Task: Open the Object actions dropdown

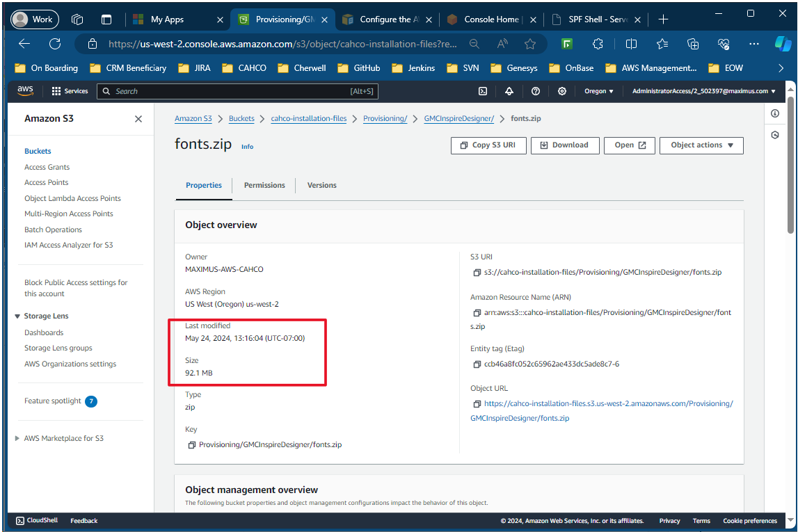Action: pos(701,145)
